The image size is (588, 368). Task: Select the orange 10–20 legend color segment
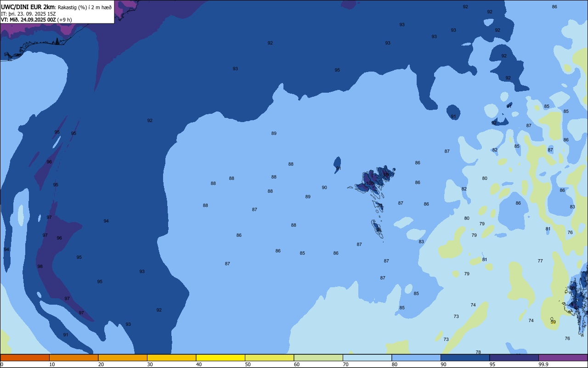(73, 357)
